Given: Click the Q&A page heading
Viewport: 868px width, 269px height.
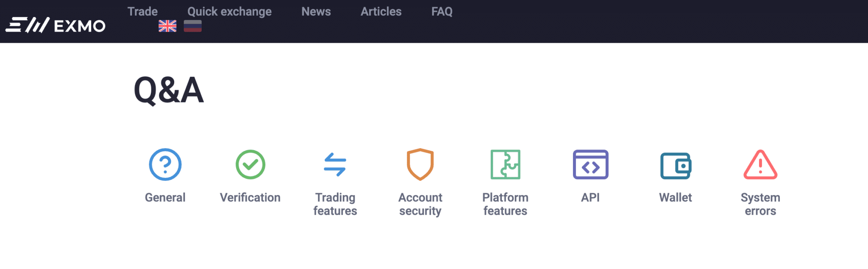Looking at the screenshot, I should pyautogui.click(x=169, y=90).
